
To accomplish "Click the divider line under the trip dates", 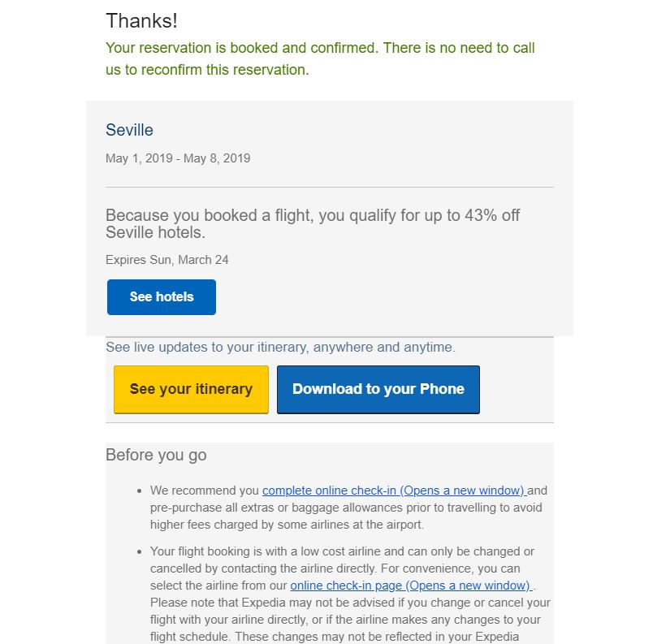I will [x=329, y=187].
